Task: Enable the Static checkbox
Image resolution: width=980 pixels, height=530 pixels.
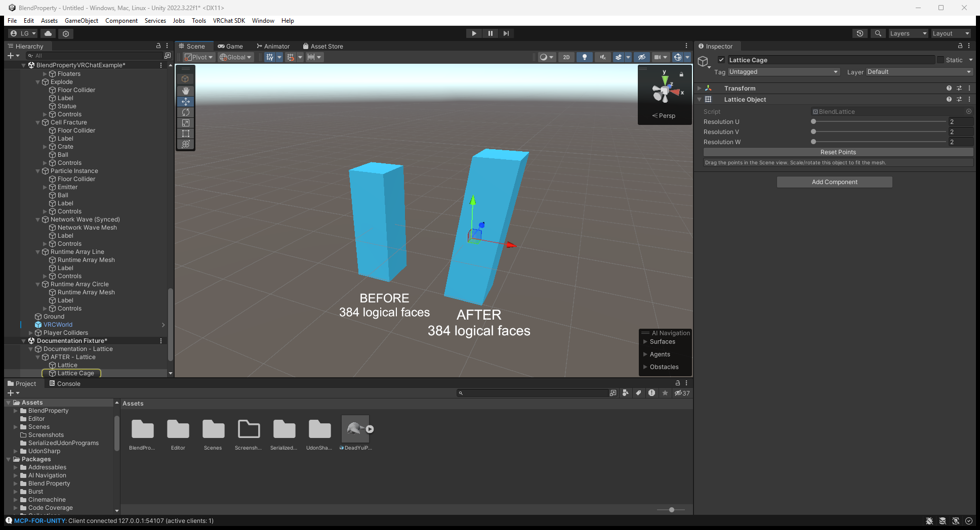Action: (941, 60)
